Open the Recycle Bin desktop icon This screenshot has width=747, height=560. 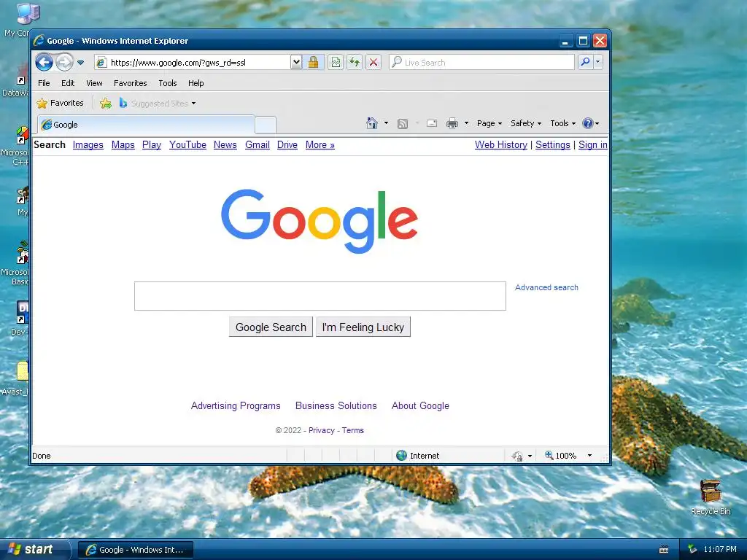click(x=711, y=497)
